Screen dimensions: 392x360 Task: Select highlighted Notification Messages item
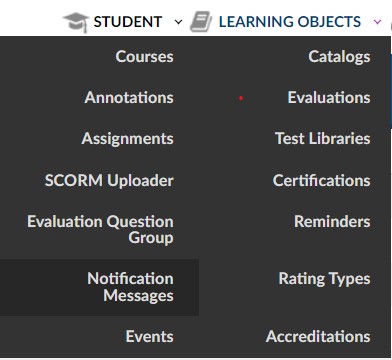click(99, 287)
